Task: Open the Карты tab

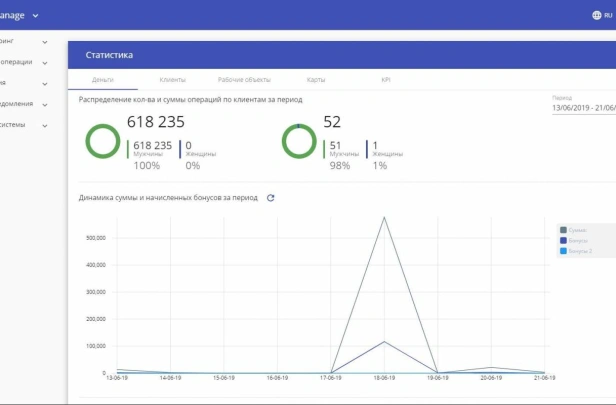Action: pos(316,80)
